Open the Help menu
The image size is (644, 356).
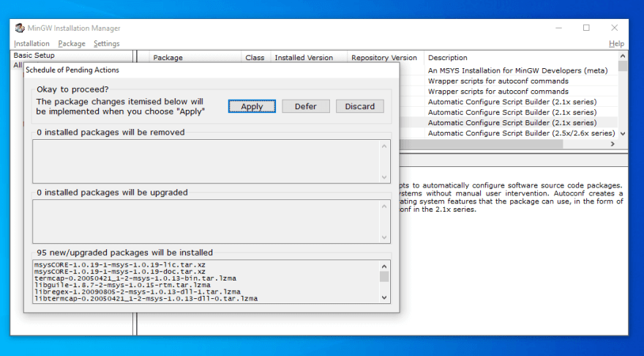pos(616,43)
